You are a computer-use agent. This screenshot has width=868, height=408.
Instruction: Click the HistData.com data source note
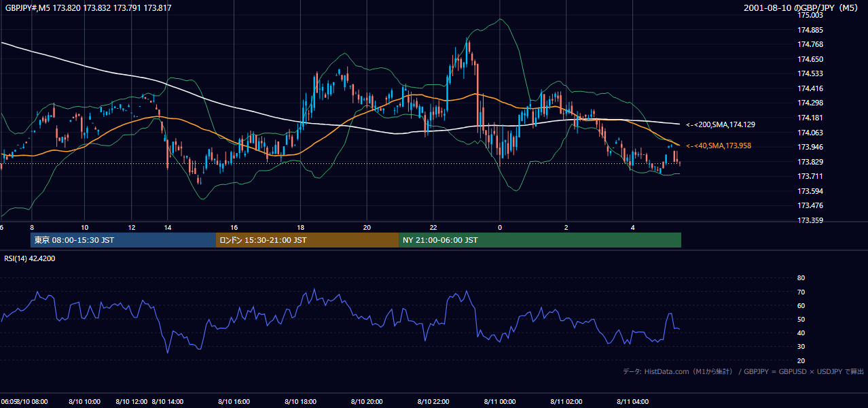pos(743,371)
